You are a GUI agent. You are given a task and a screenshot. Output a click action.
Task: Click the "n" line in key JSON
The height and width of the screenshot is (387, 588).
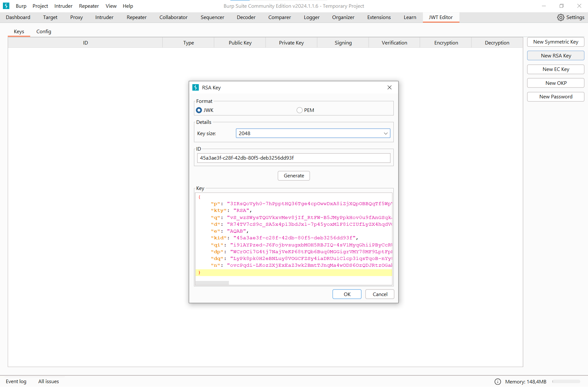pyautogui.click(x=302, y=265)
